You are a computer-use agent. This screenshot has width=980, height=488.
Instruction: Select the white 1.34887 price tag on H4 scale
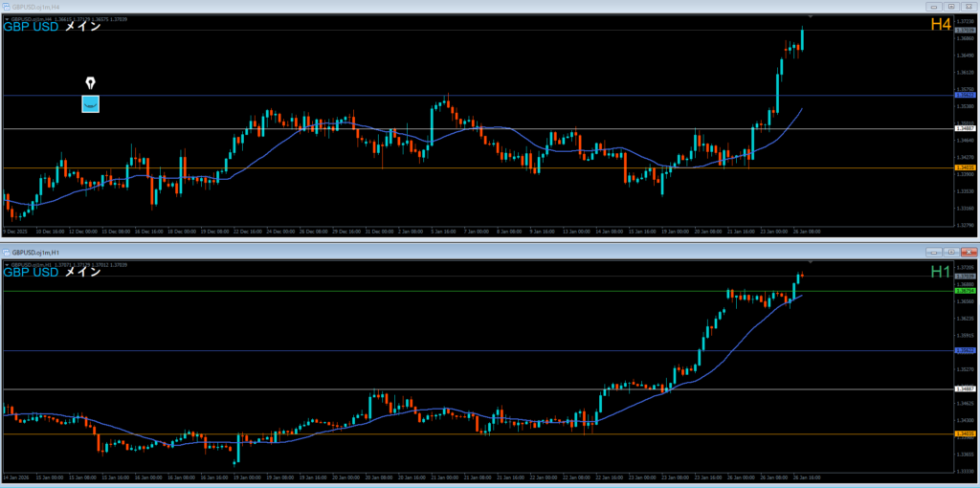click(966, 128)
